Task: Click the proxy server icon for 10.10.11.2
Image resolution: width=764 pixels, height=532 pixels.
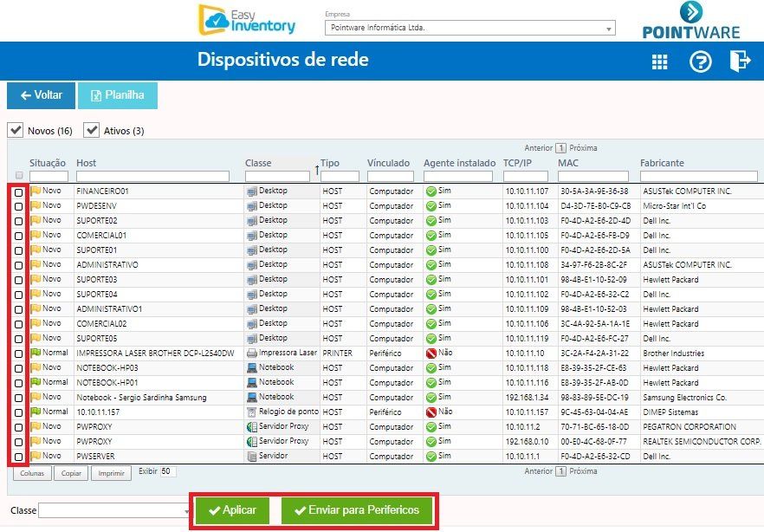Action: point(251,427)
